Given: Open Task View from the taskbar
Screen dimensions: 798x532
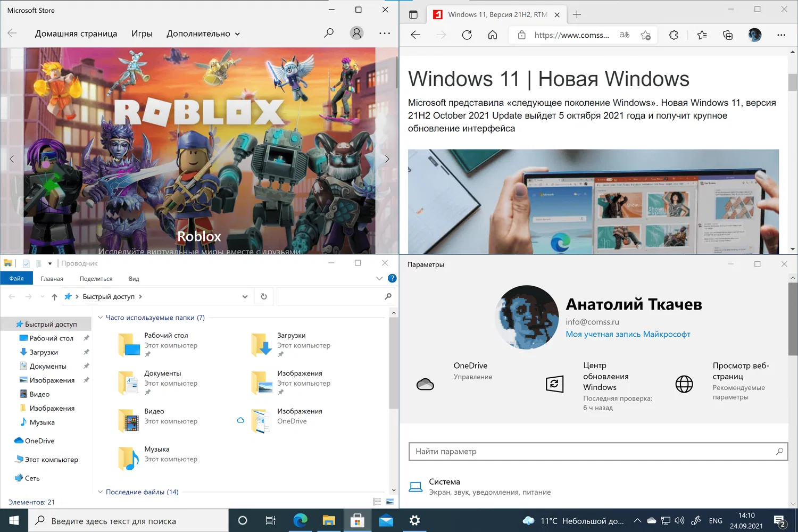Looking at the screenshot, I should point(270,520).
